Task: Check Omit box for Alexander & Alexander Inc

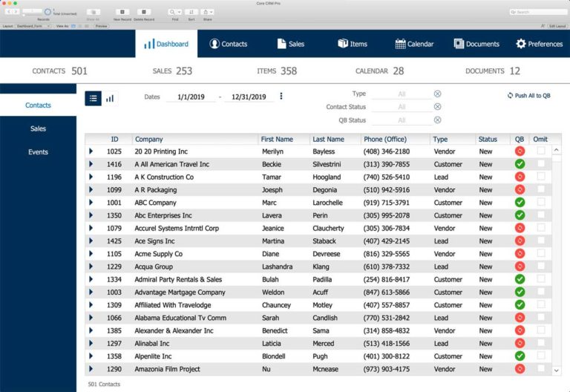Action: coord(541,330)
